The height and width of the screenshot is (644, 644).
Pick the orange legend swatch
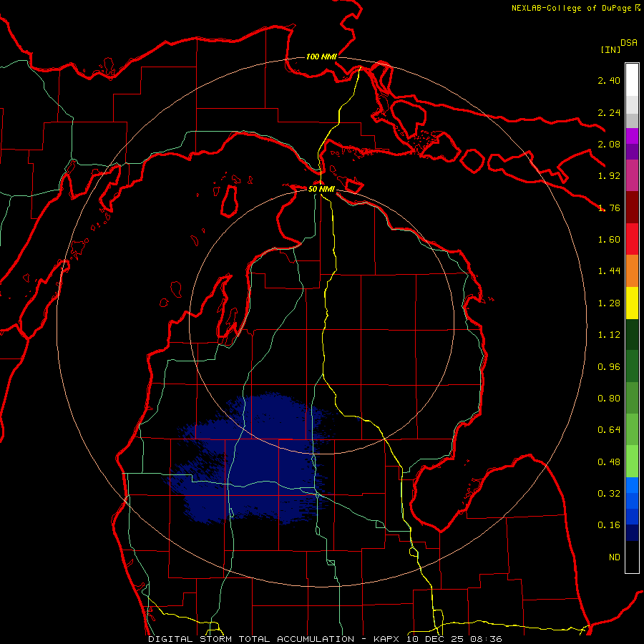[632, 271]
